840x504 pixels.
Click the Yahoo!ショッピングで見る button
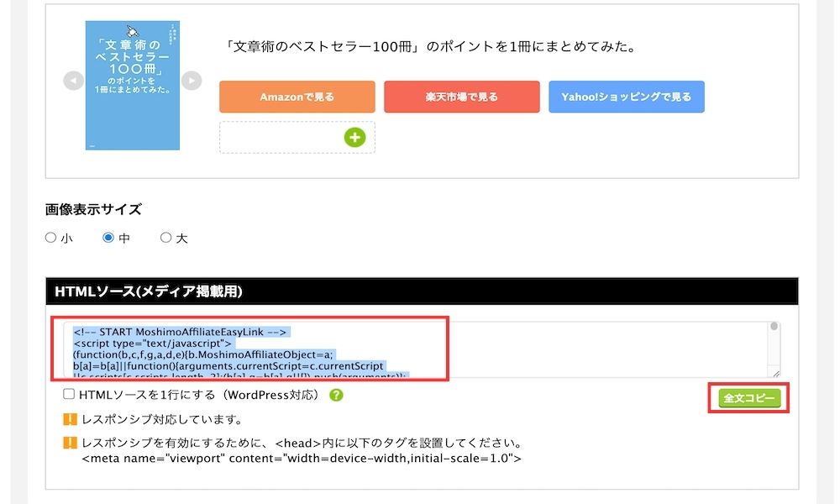[627, 97]
